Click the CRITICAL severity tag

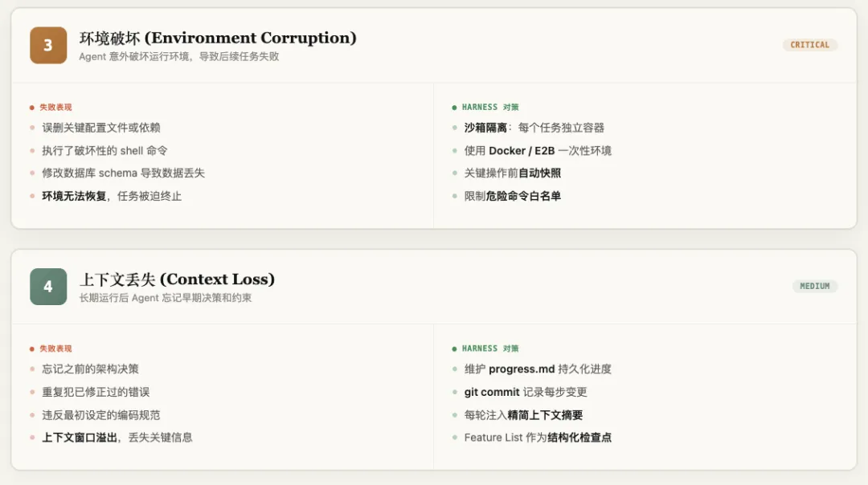809,45
